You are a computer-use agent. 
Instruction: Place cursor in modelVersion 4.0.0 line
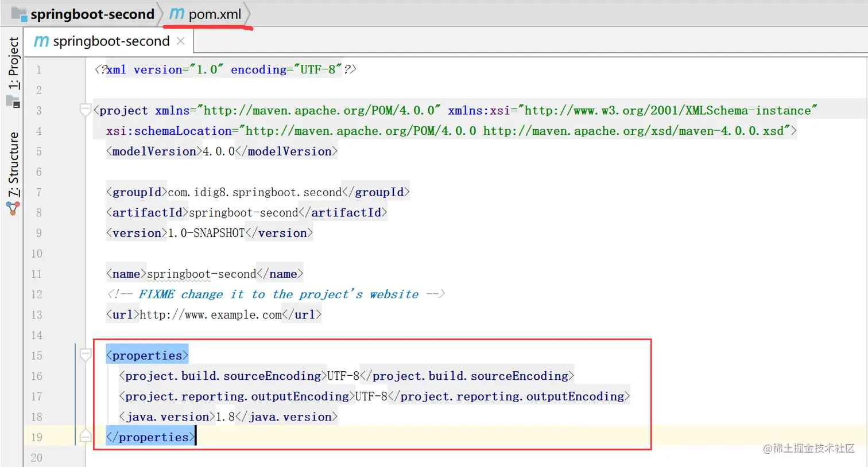point(222,151)
